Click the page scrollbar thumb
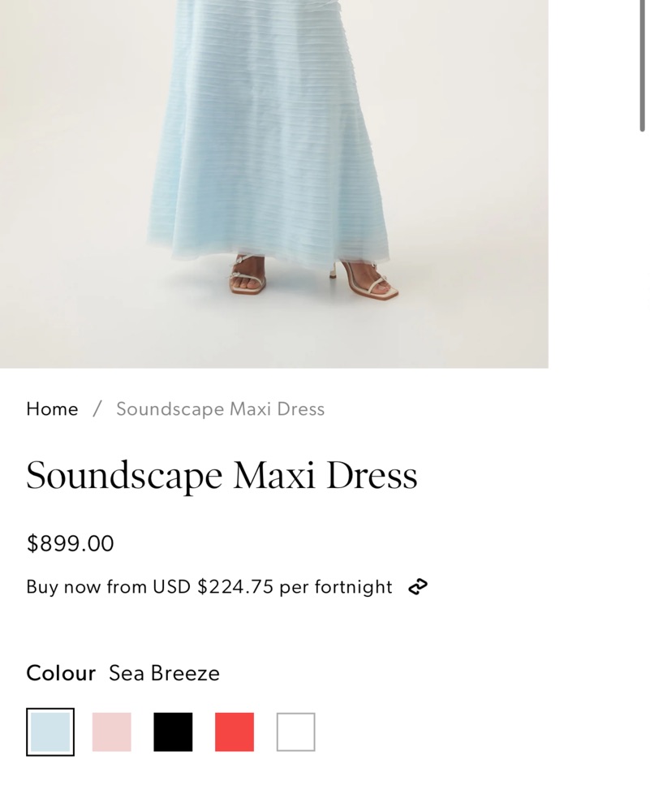 (x=642, y=65)
